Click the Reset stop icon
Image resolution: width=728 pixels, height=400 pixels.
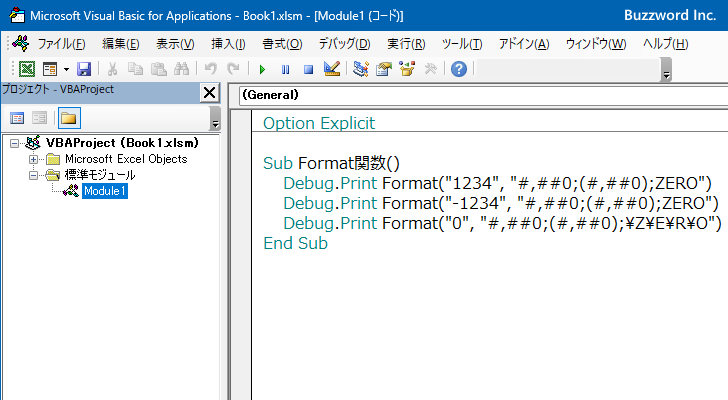click(x=308, y=70)
